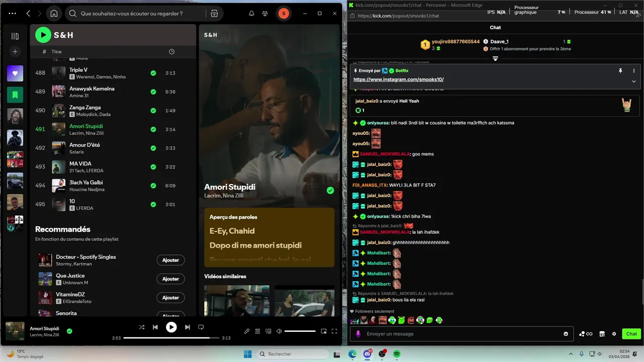Open the green bookmark Episodes tile
The width and height of the screenshot is (644, 362).
(15, 95)
